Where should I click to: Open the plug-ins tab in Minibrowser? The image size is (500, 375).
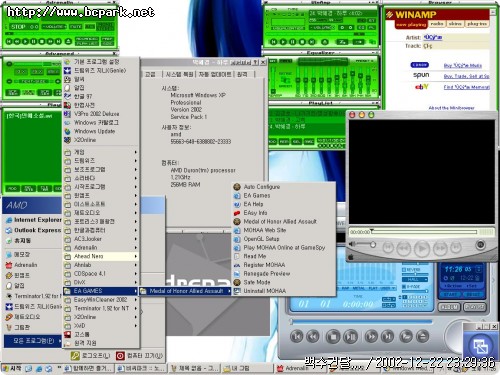477,24
